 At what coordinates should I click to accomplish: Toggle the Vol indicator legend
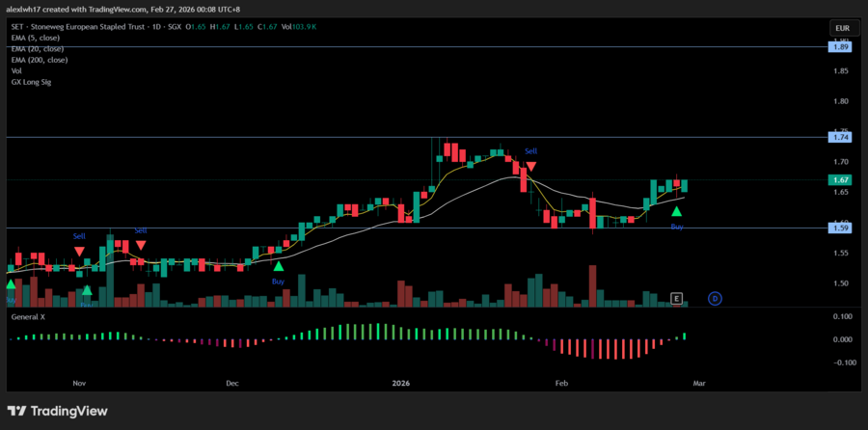(16, 70)
